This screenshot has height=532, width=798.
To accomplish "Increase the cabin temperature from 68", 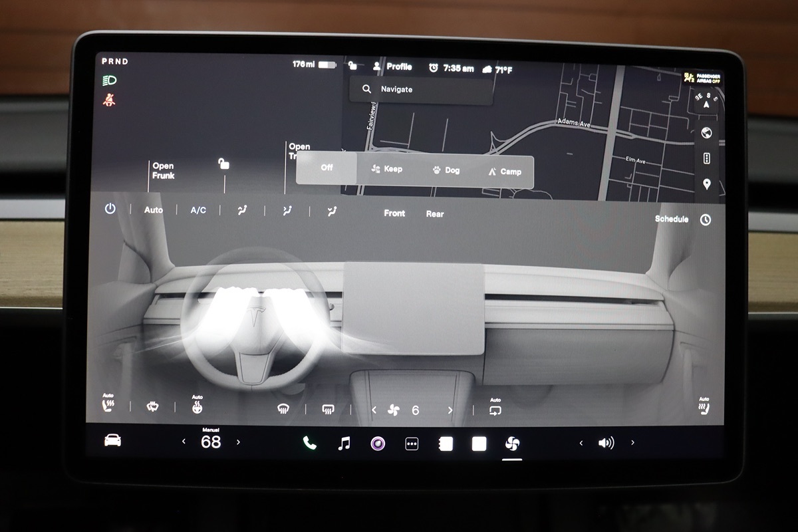I will [x=239, y=442].
